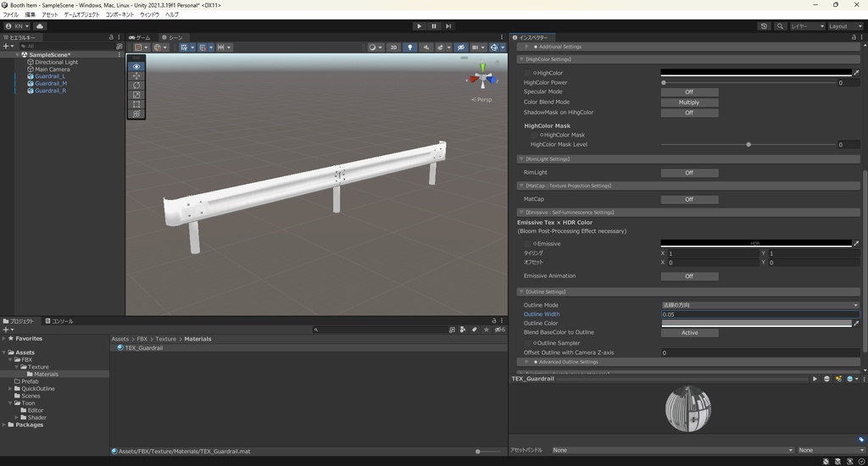Switch to the ゲーム (Game) tab
The height and width of the screenshot is (466, 868).
pos(140,37)
